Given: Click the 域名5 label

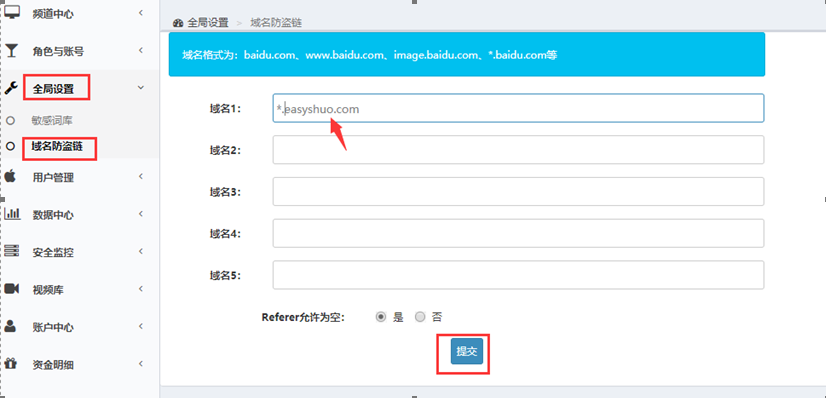Looking at the screenshot, I should click(225, 275).
